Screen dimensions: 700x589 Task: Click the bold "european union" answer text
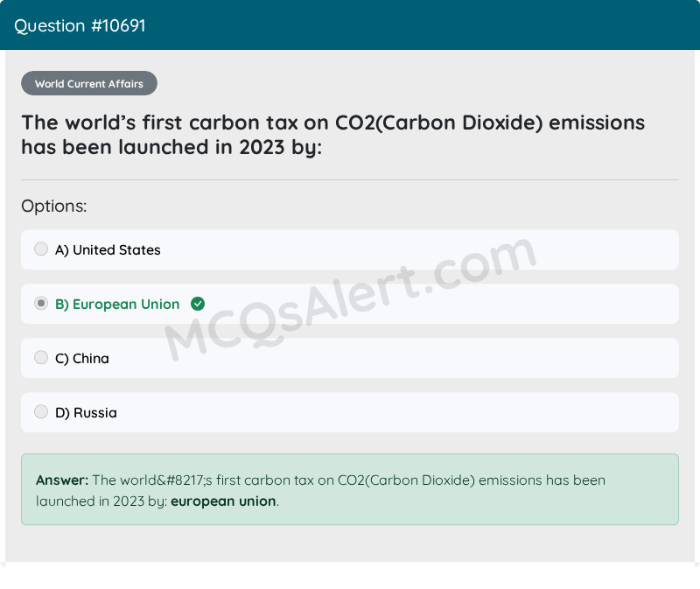(223, 501)
